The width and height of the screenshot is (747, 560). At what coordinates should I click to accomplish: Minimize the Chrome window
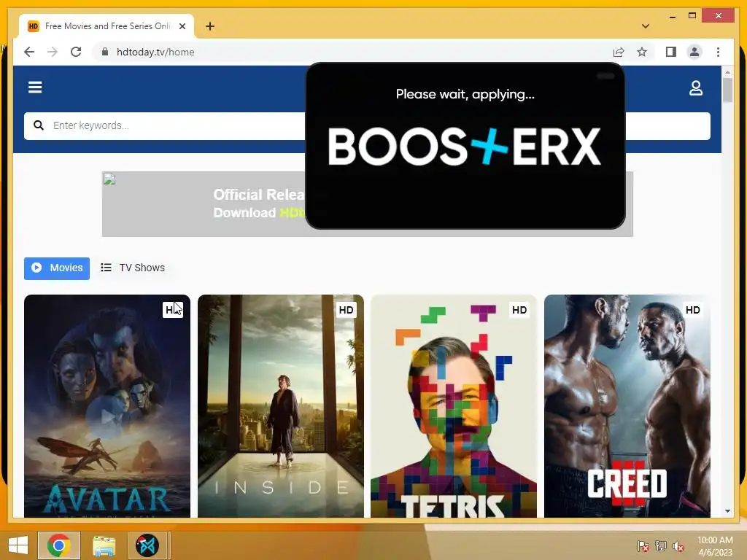(x=672, y=17)
